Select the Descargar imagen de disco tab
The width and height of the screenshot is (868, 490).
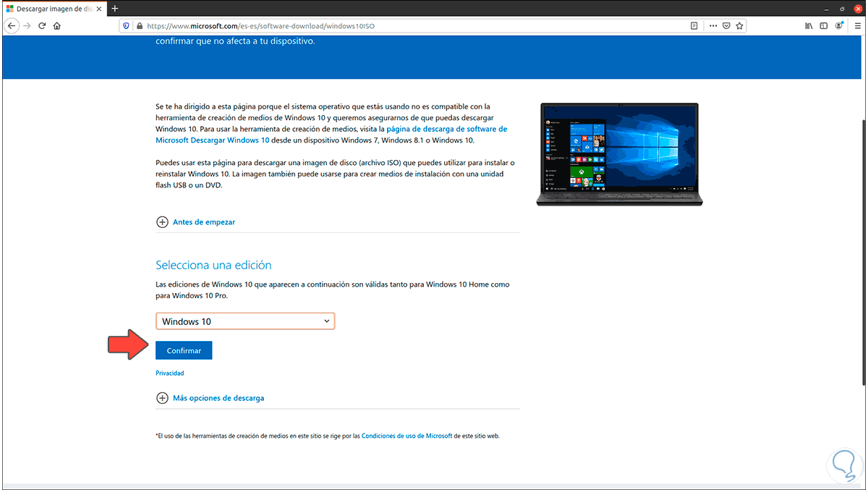click(x=51, y=9)
